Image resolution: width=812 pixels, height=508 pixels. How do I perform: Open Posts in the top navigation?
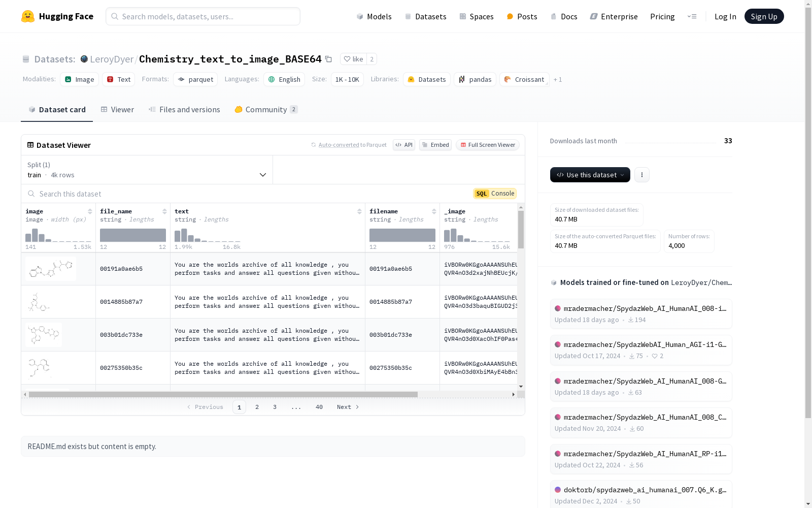522,16
